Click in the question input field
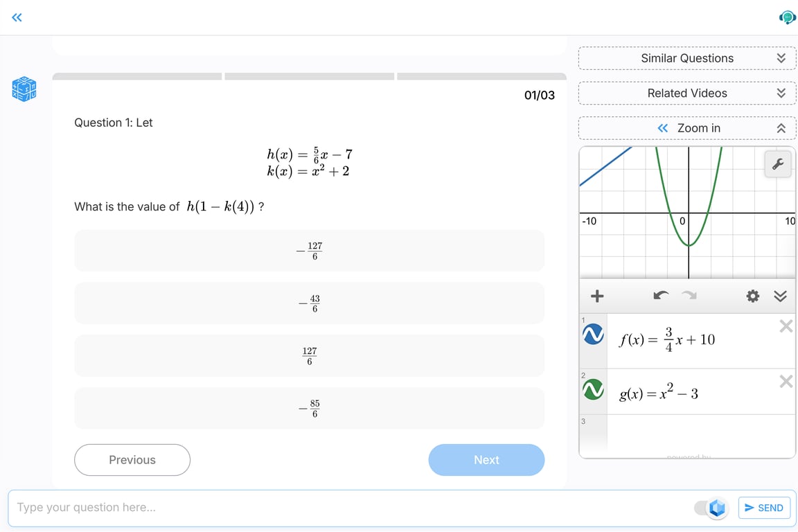Screen dimensions: 798x532 click(346, 508)
